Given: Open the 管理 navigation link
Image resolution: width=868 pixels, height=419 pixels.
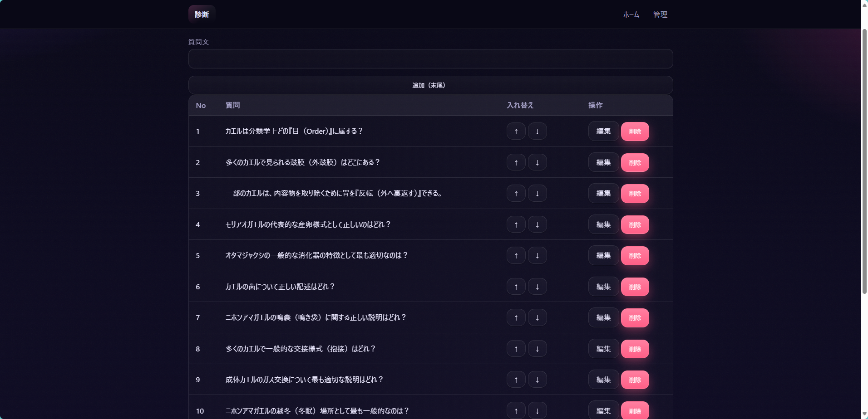Looking at the screenshot, I should [660, 15].
